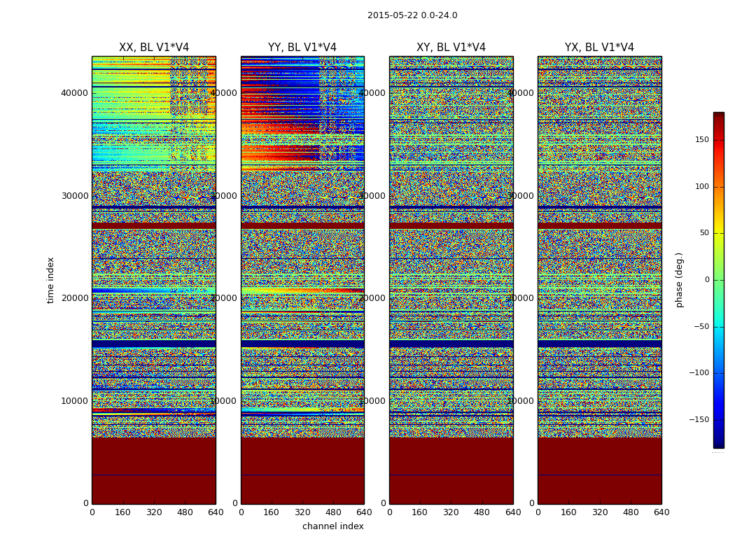Click the dark blue bottom of the colorbar
Viewport: 735px width, 560px height.
pyautogui.click(x=718, y=442)
